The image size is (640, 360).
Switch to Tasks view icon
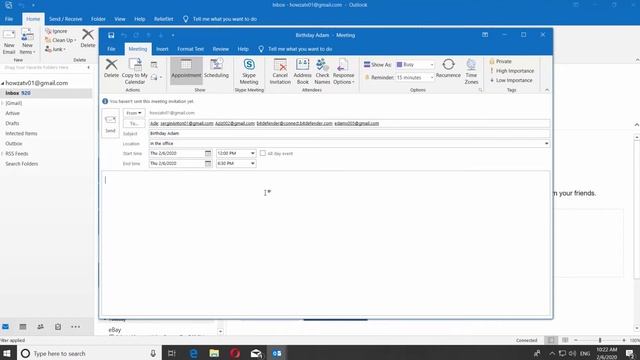point(58,327)
